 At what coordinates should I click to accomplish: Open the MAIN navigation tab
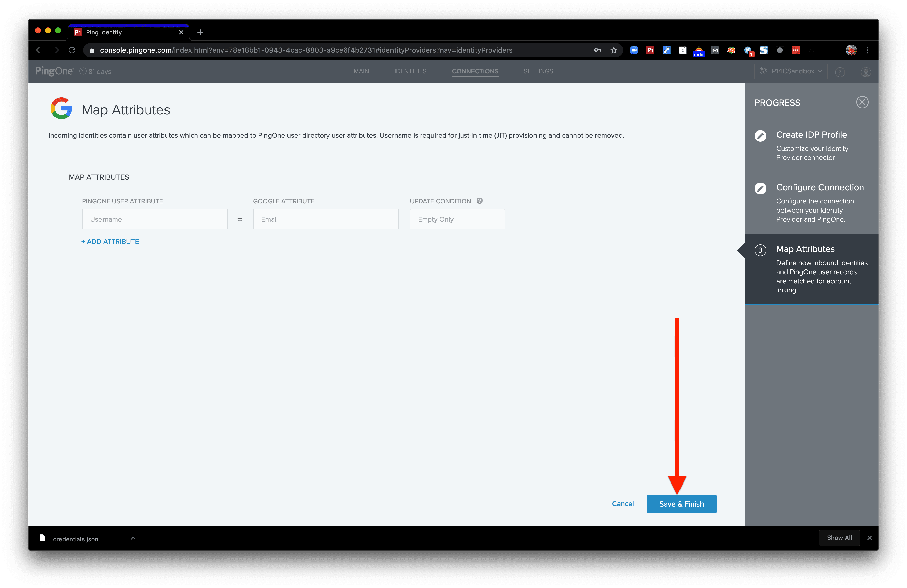[x=361, y=71]
